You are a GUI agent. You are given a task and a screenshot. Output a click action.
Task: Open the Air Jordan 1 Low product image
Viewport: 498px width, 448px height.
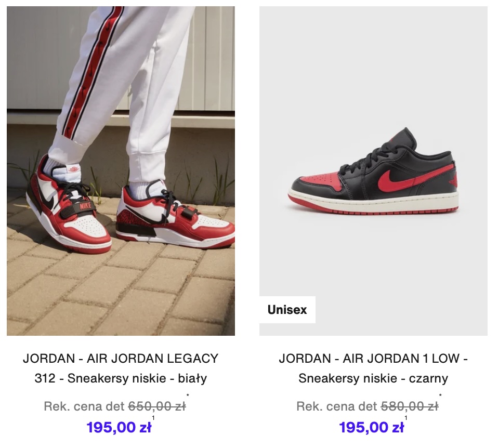(373, 171)
